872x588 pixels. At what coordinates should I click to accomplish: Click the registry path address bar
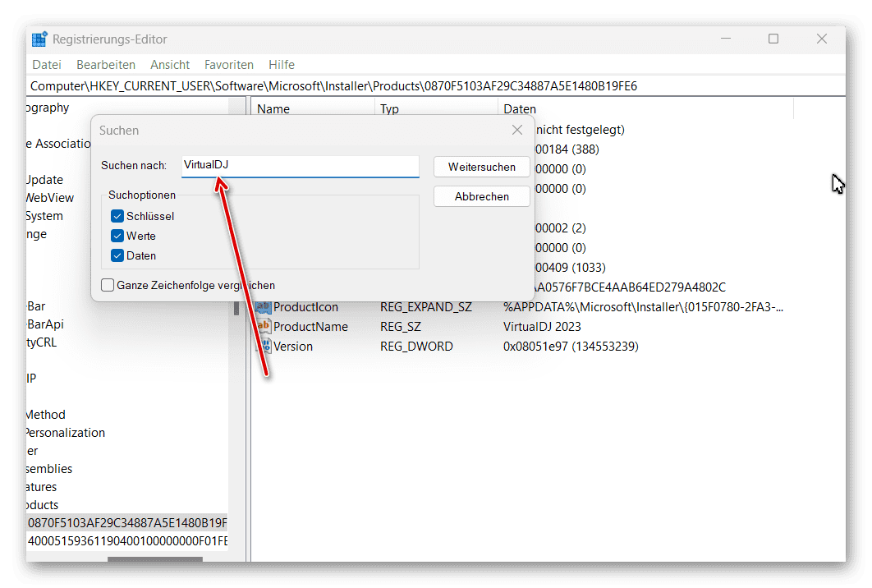436,86
